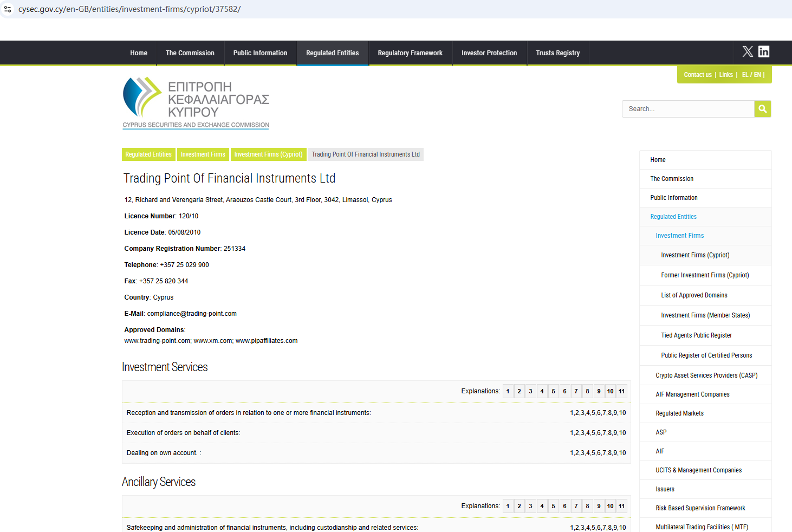This screenshot has width=792, height=532.
Task: Click explanation 3 under Ancillary Services
Action: pos(531,506)
